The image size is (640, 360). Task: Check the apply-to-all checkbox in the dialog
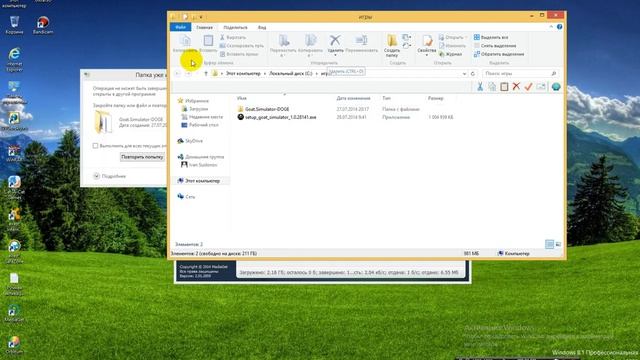(x=95, y=146)
